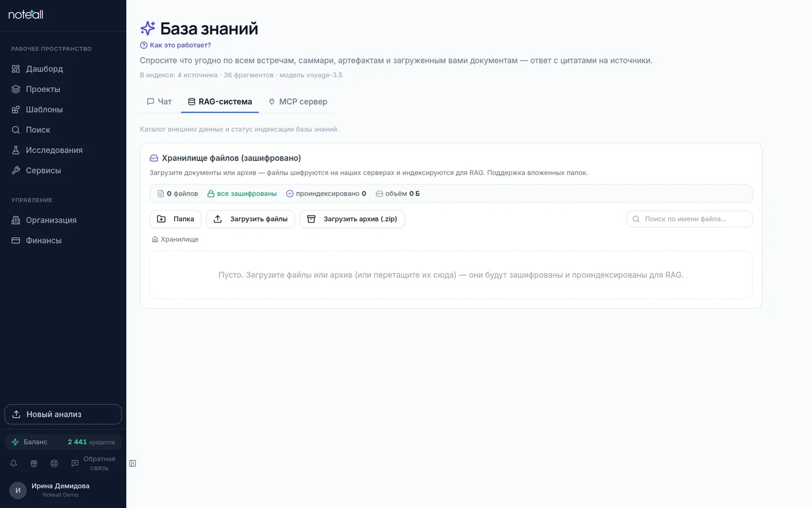Viewport: 812px width, 508px height.
Task: Click the index stats line with voyage-3.5
Action: pos(241,75)
